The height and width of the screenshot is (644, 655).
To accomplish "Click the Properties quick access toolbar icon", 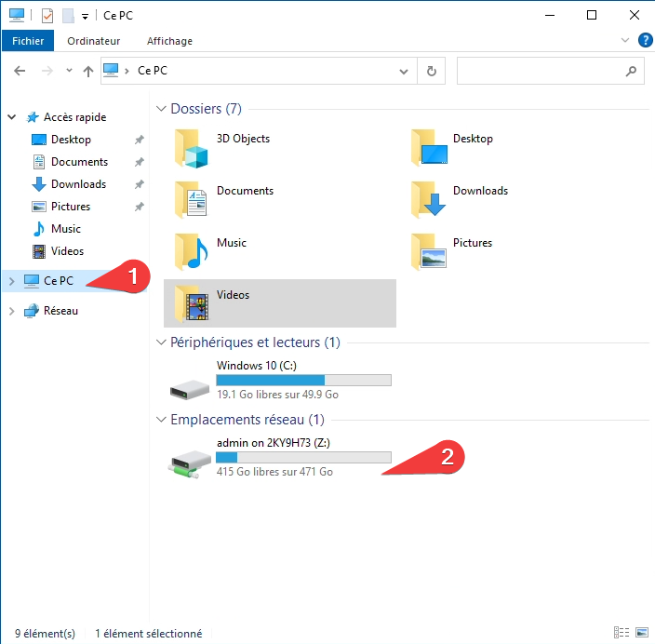I will (x=47, y=16).
